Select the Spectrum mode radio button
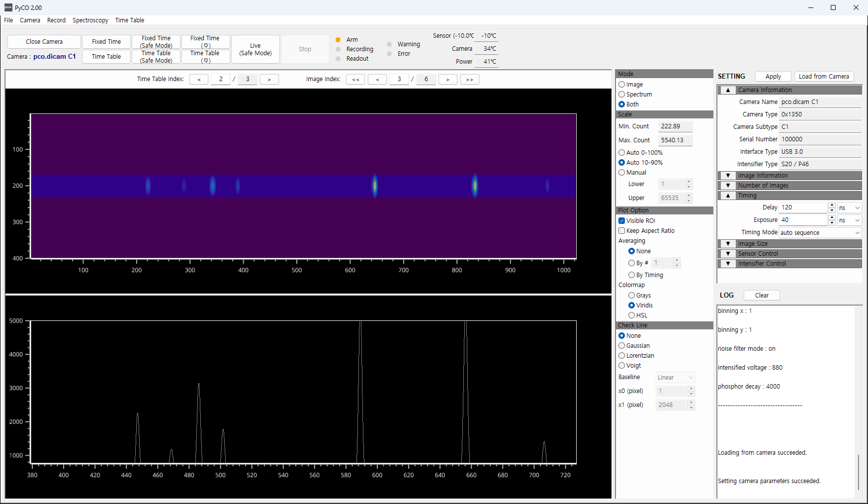The height and width of the screenshot is (504, 868). (621, 95)
